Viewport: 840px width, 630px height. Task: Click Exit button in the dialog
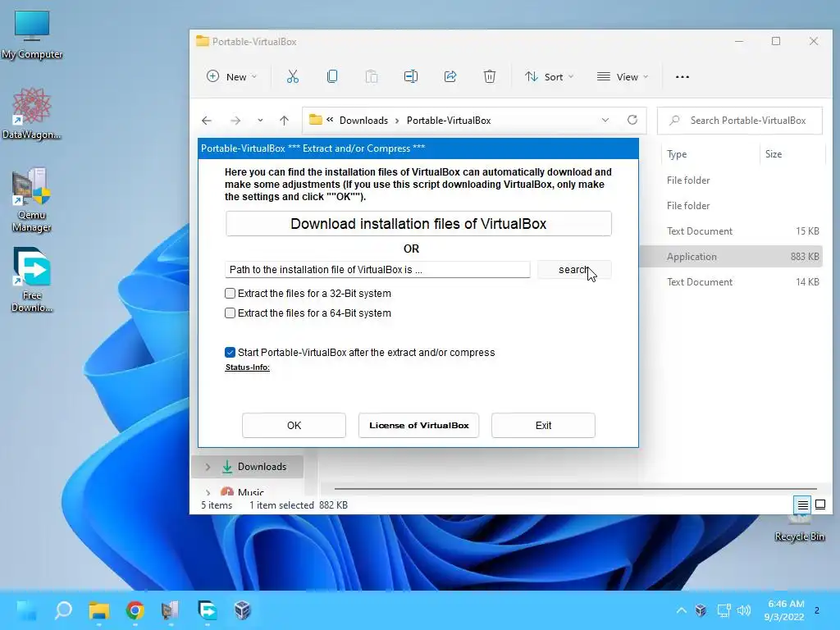[543, 426]
